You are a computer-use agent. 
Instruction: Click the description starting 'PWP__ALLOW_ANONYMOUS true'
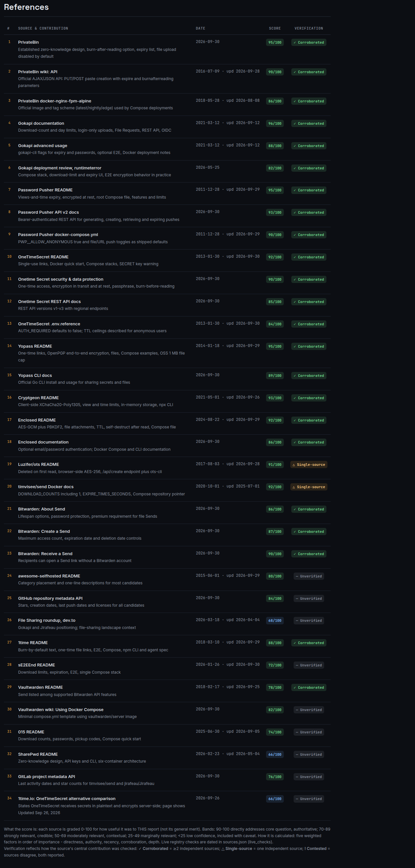(x=93, y=242)
